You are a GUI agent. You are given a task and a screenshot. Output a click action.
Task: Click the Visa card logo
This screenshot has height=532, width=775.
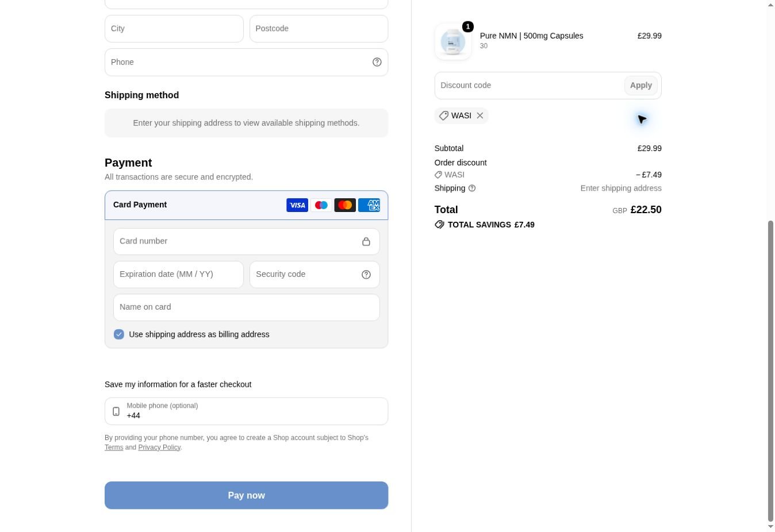pos(297,205)
